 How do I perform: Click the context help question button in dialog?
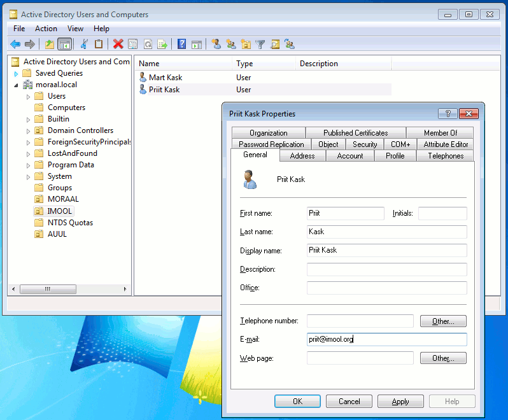point(448,113)
